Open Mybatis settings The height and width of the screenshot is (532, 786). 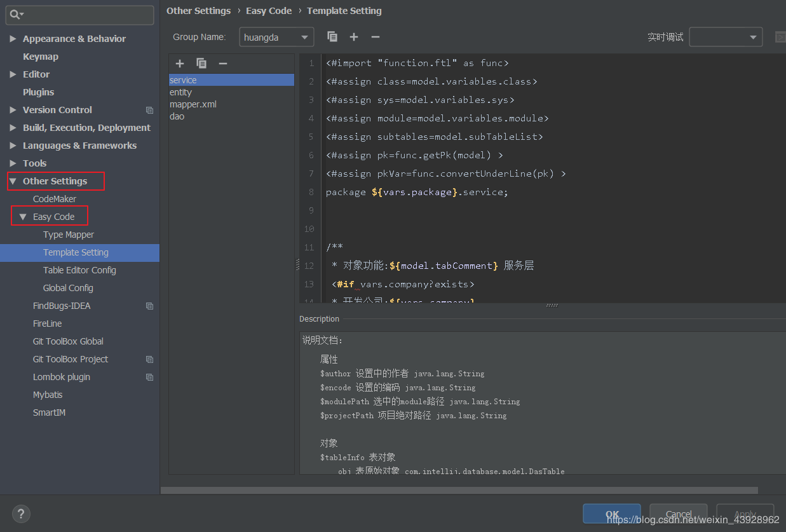[48, 395]
